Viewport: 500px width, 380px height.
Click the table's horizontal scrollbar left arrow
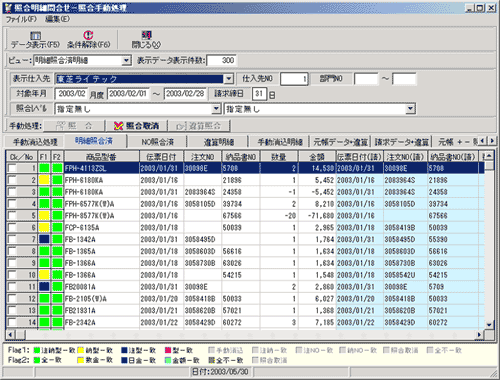click(11, 334)
